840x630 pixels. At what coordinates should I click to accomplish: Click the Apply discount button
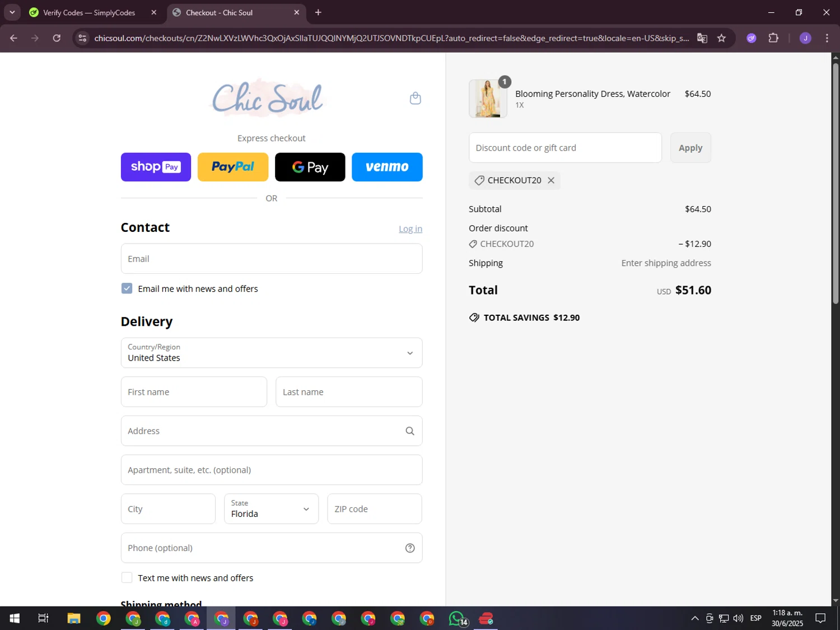click(690, 148)
